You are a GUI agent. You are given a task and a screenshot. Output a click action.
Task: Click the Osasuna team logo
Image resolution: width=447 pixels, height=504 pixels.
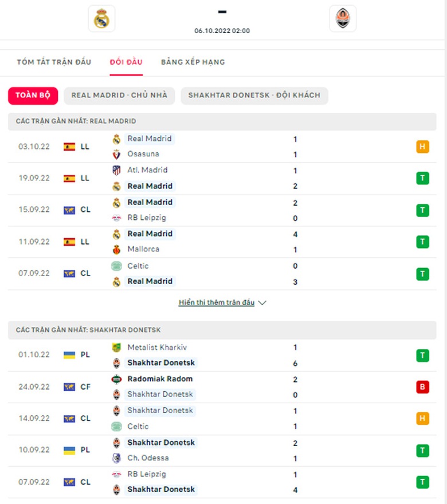pyautogui.click(x=116, y=154)
